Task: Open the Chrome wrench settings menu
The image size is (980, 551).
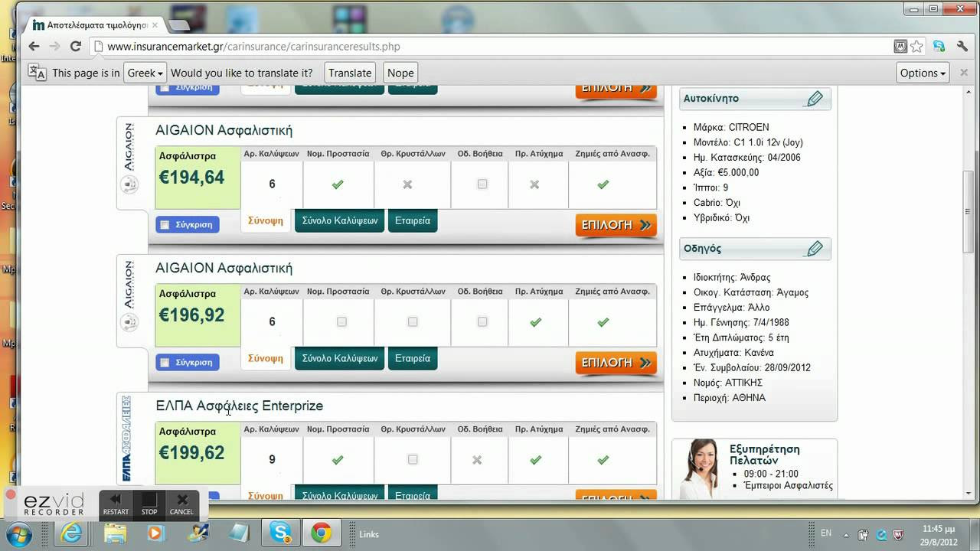Action: (962, 46)
